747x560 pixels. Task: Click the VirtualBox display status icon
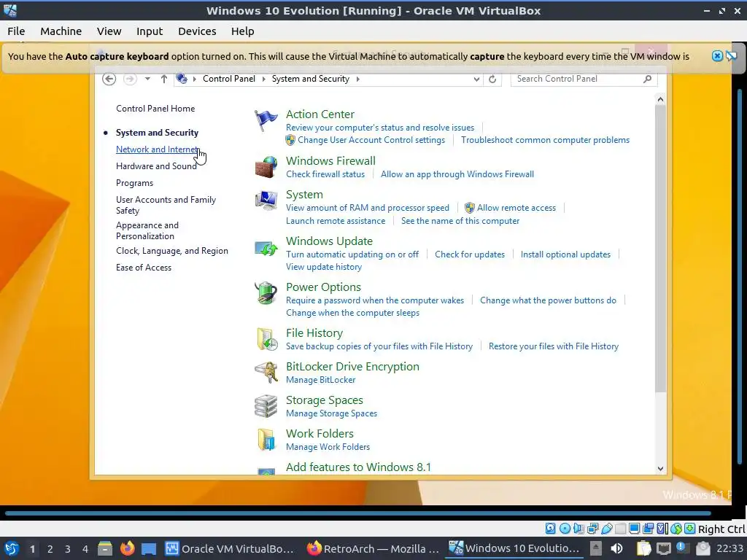pos(634,528)
